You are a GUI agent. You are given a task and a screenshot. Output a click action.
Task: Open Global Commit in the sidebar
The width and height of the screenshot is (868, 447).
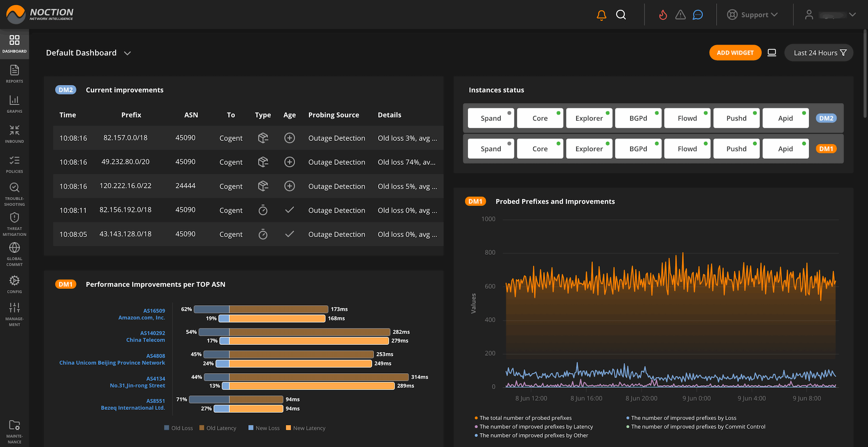click(x=14, y=254)
